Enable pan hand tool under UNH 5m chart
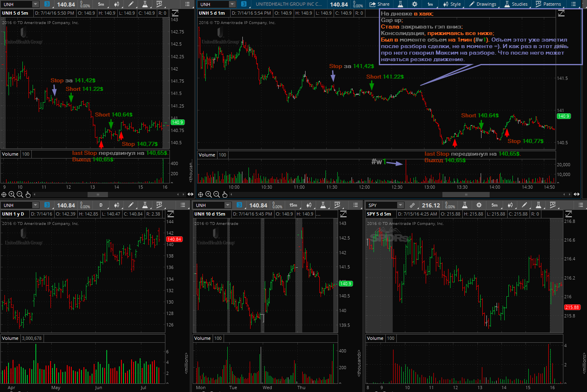This screenshot has width=587, height=392. (28, 194)
